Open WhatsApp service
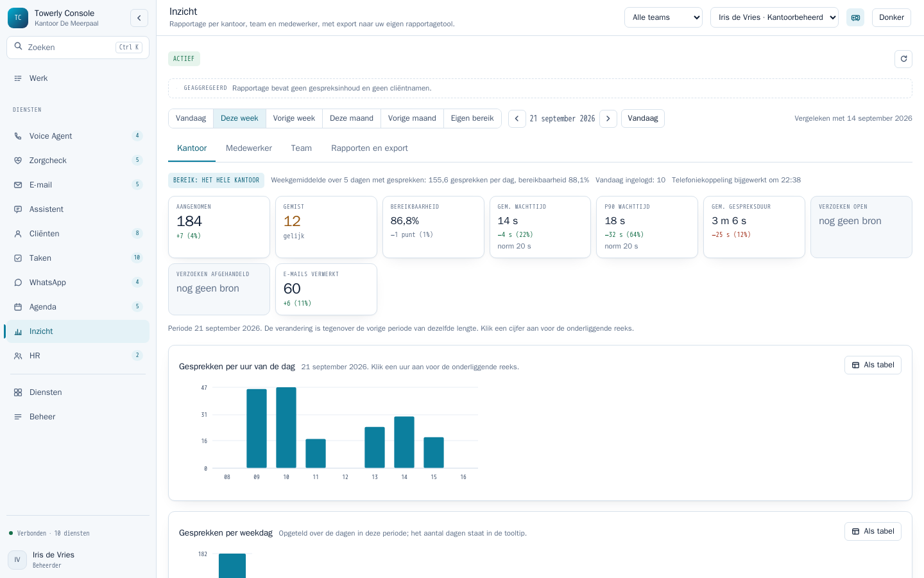The height and width of the screenshot is (578, 924). coord(78,283)
